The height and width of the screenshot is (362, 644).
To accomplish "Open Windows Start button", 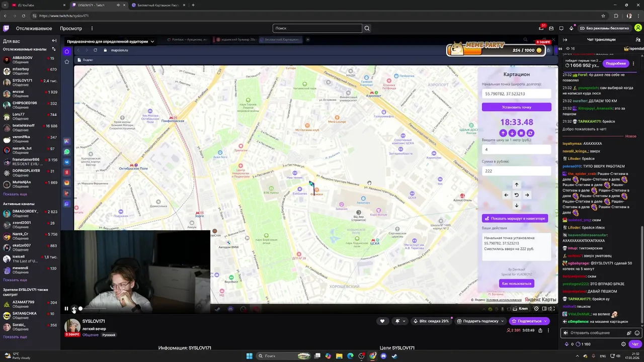I will 249,356.
